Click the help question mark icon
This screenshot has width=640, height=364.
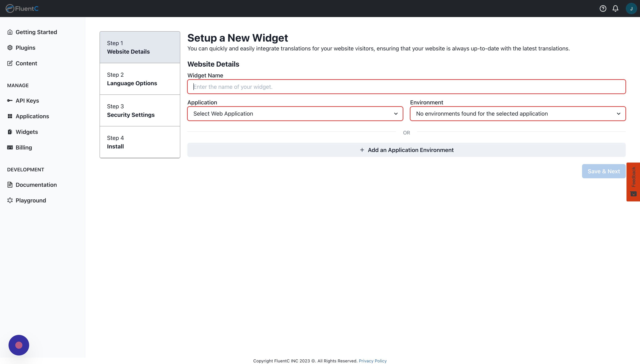(603, 9)
